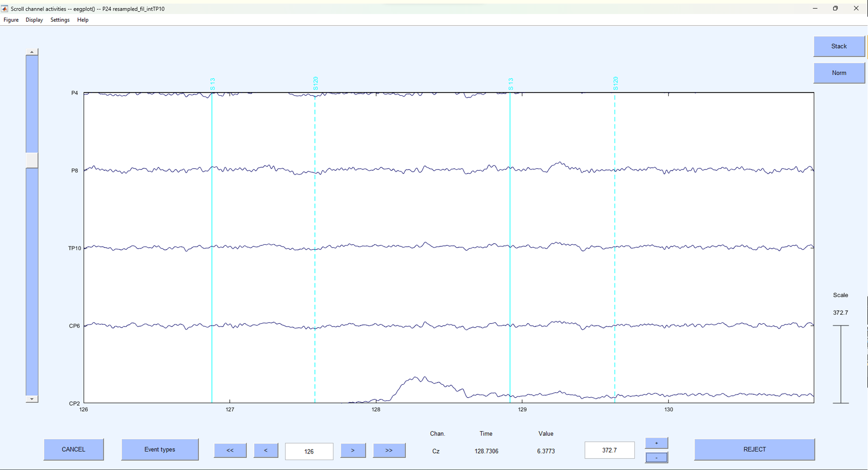Edit the time position field showing 126
Viewport: 868px width, 470px height.
tap(309, 451)
